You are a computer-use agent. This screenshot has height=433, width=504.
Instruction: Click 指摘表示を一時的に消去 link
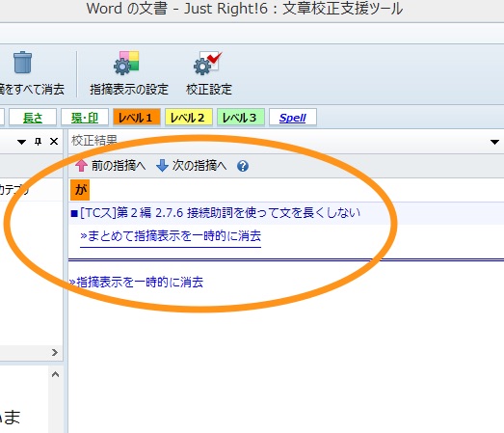pos(137,282)
